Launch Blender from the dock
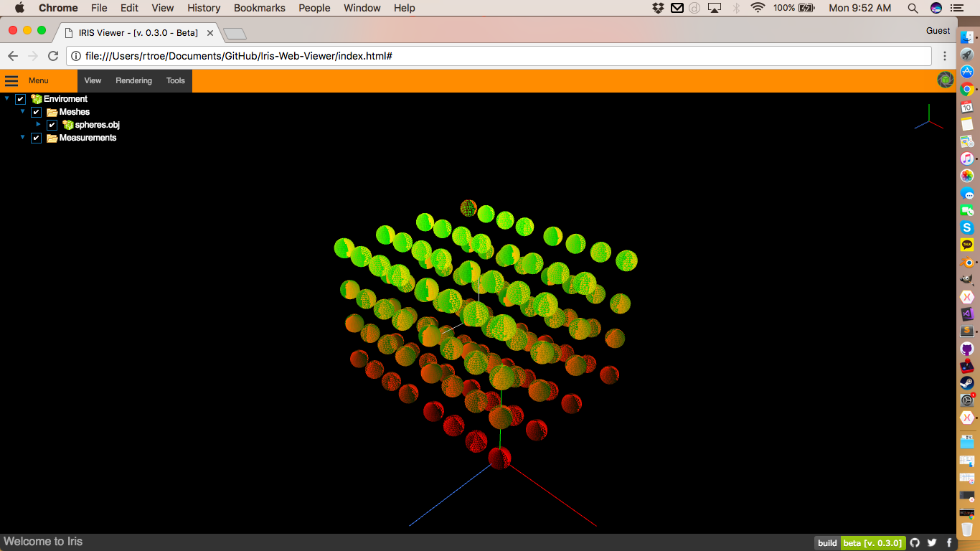The width and height of the screenshot is (980, 551). click(x=967, y=262)
